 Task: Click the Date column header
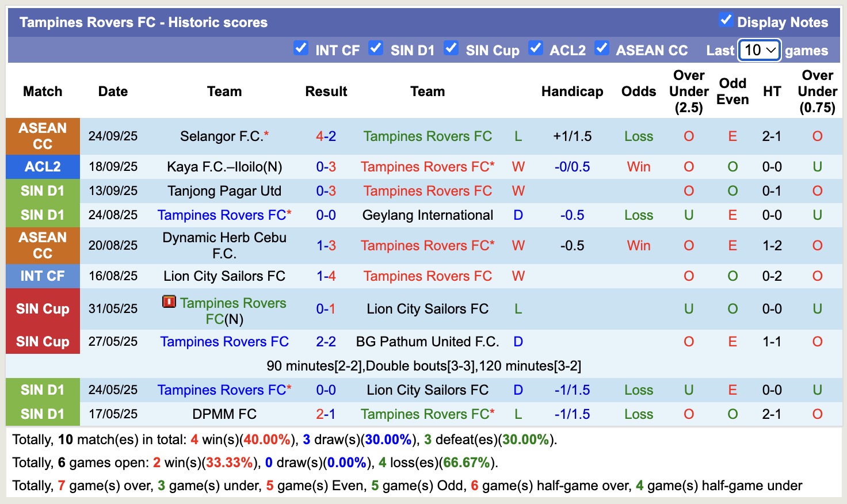point(113,91)
